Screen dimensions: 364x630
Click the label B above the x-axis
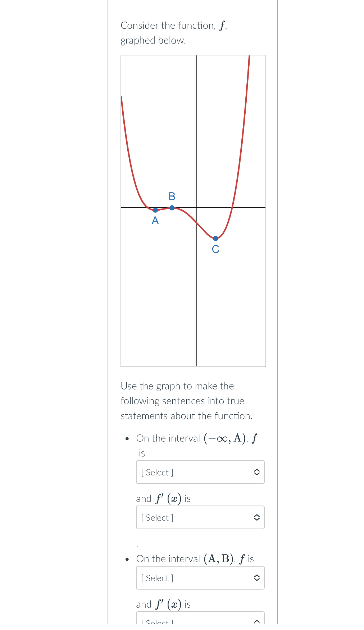tap(172, 197)
